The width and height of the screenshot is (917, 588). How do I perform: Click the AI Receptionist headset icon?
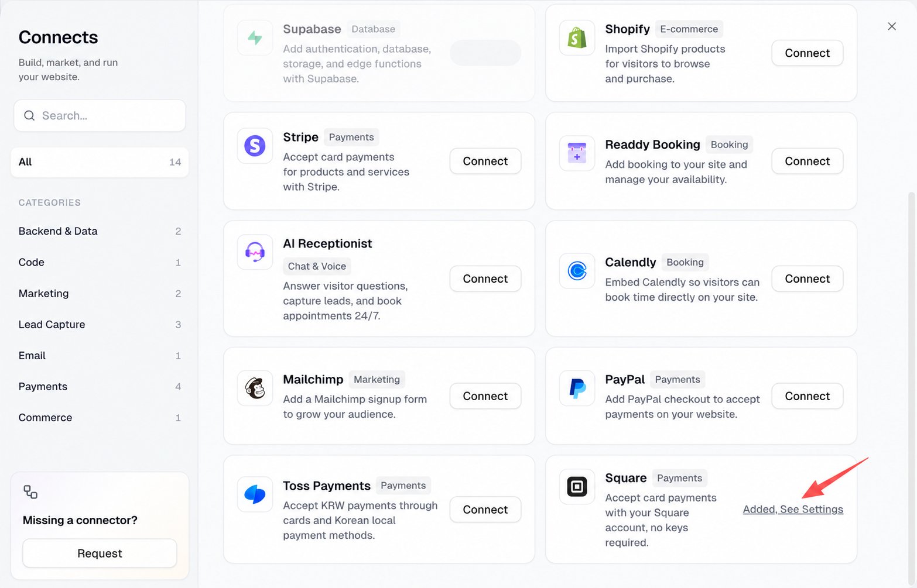(x=255, y=252)
